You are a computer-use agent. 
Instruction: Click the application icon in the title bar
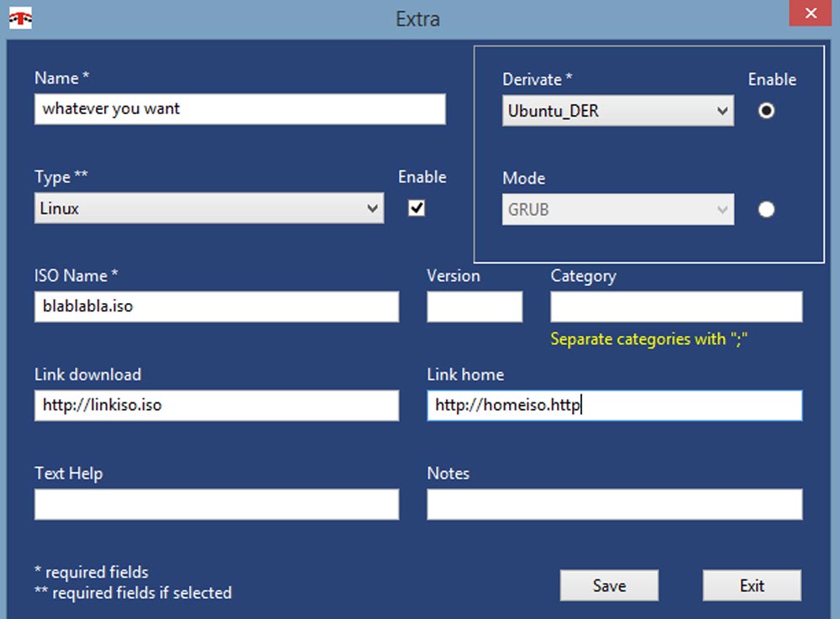[20, 18]
